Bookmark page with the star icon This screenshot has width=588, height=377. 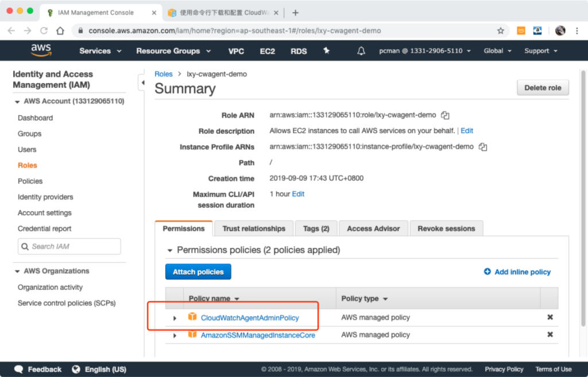point(500,31)
